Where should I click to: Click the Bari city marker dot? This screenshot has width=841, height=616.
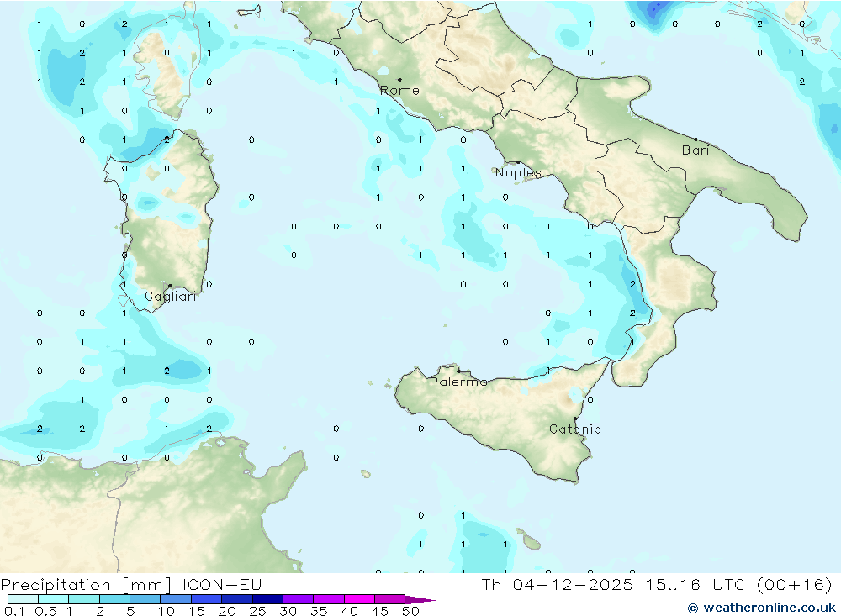(x=696, y=140)
